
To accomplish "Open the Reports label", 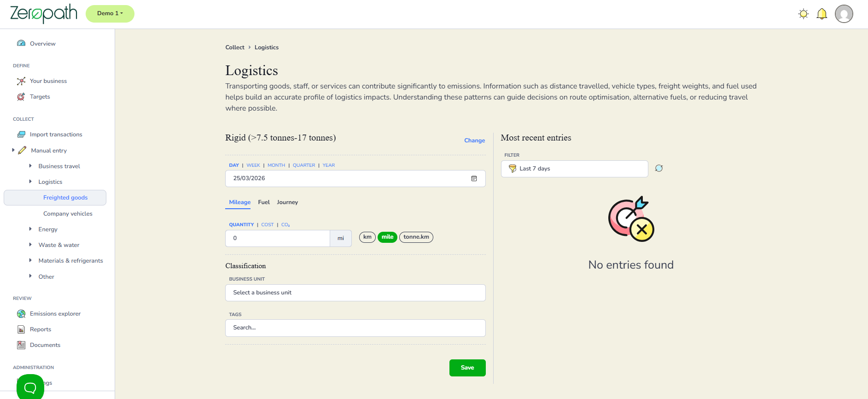I will pos(41,329).
